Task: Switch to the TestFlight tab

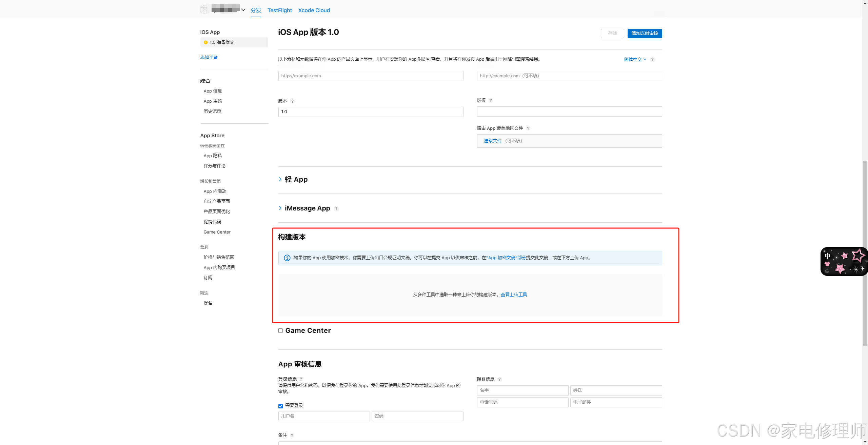Action: point(279,10)
